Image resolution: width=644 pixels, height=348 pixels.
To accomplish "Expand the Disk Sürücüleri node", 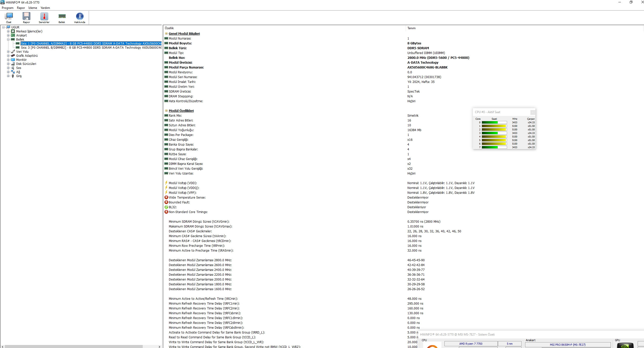I will coord(8,64).
